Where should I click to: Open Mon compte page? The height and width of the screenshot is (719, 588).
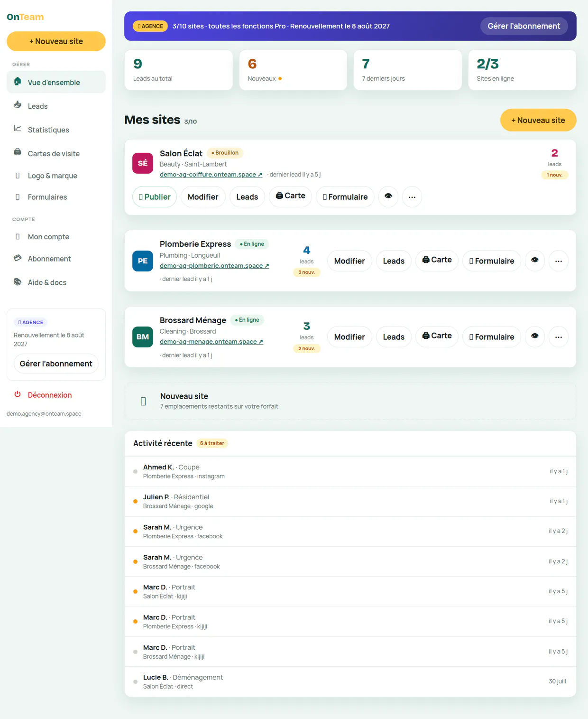[x=56, y=236]
